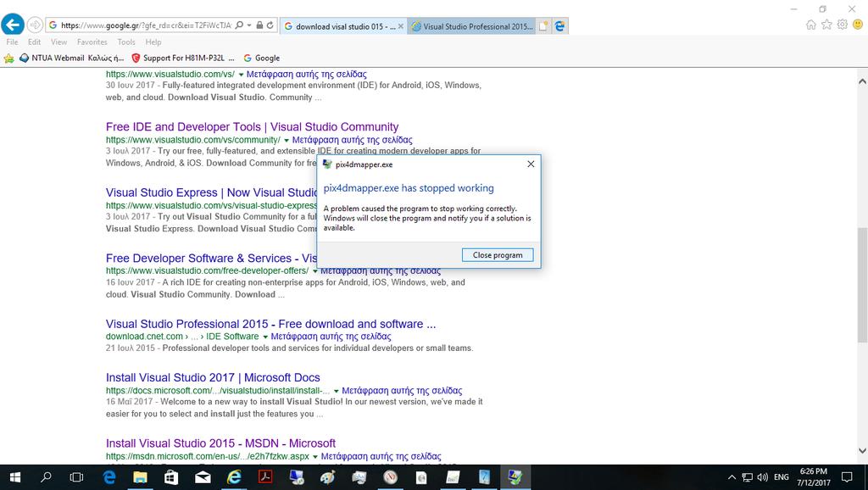Click 'Μετάφραση αυτής της σελίδας' beside visualstudio.com/vs/community/
Image resolution: width=868 pixels, height=490 pixels.
352,140
